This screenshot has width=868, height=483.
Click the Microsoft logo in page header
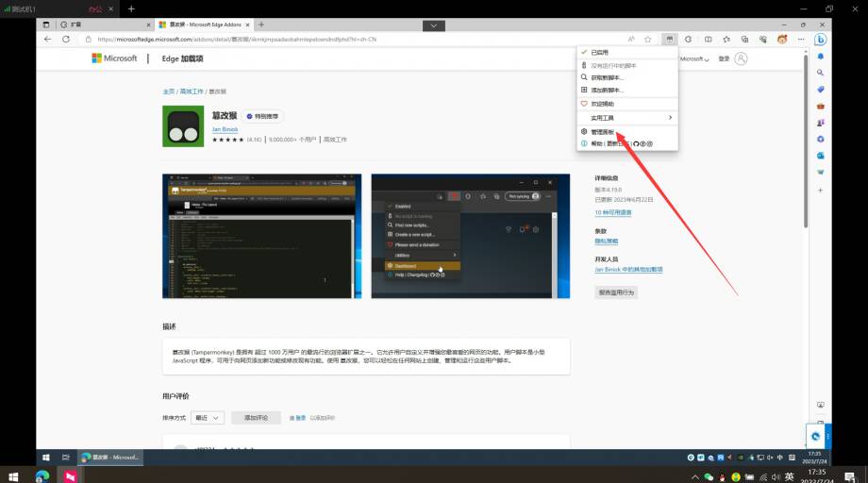click(114, 58)
